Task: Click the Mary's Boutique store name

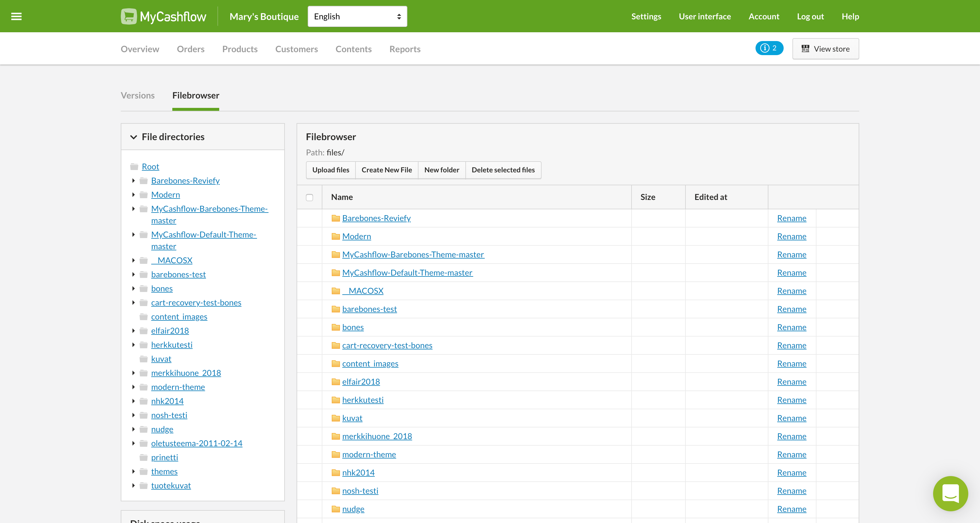Action: click(264, 16)
